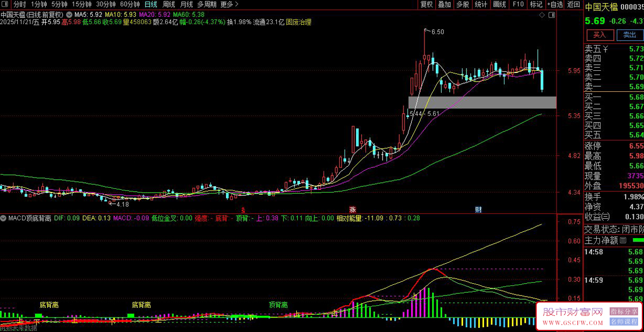Click the DEA: 0.13 value
This screenshot has width=644, height=332.
pyautogui.click(x=96, y=218)
